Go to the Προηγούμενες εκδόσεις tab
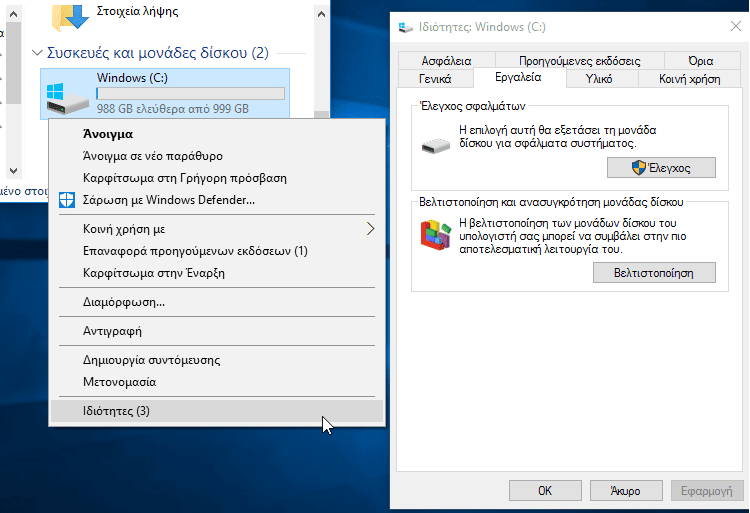 tap(579, 61)
